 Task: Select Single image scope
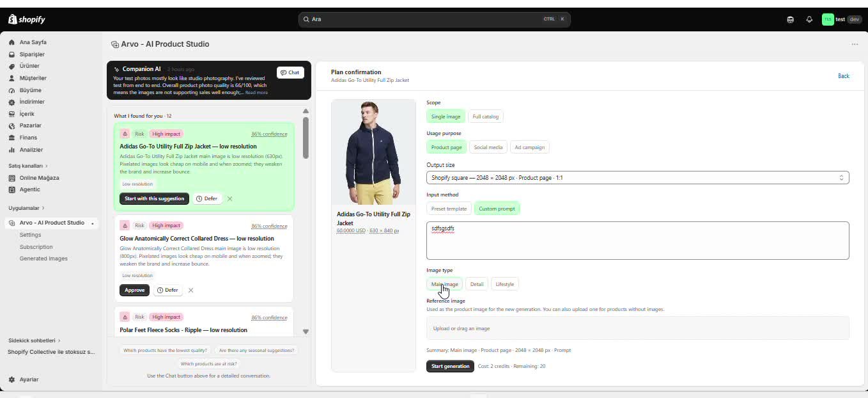pyautogui.click(x=446, y=116)
